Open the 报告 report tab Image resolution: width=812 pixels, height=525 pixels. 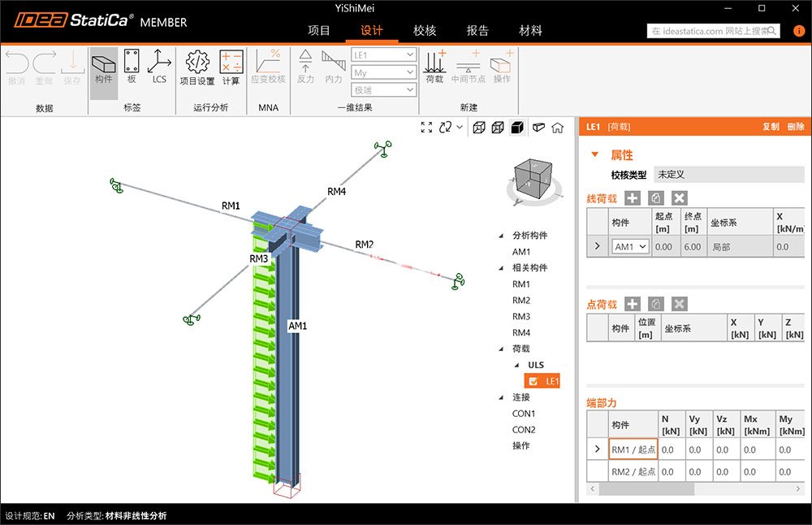pyautogui.click(x=477, y=31)
